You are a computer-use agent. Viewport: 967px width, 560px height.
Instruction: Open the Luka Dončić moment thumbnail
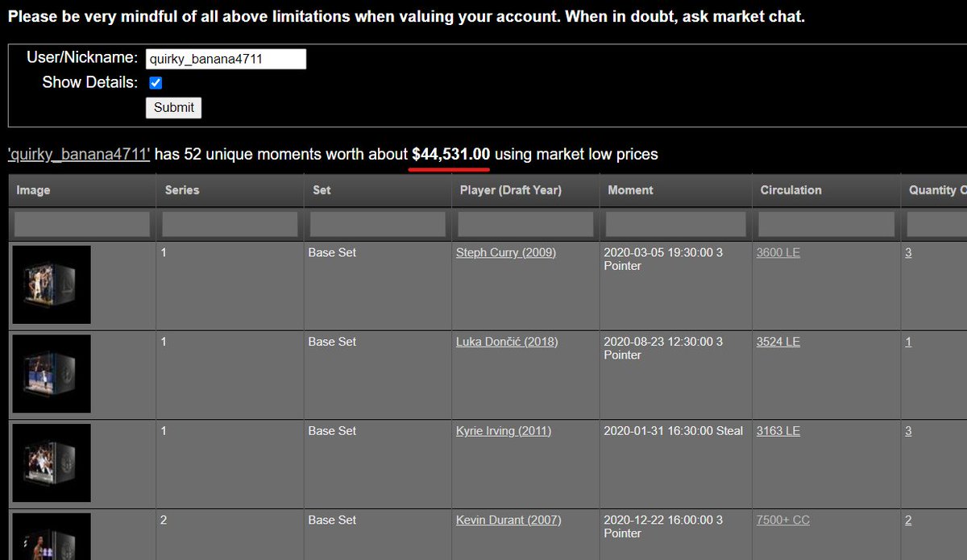point(52,374)
